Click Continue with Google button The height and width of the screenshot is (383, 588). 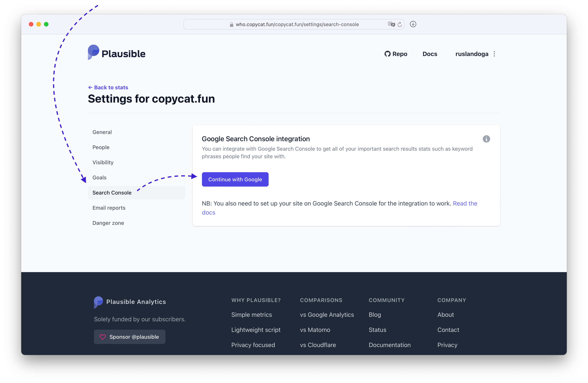pos(235,179)
